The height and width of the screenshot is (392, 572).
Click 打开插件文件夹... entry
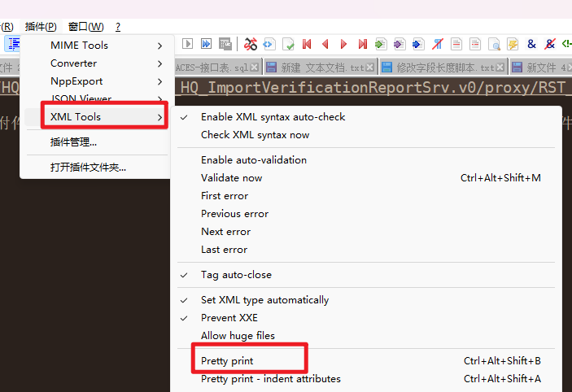click(88, 168)
